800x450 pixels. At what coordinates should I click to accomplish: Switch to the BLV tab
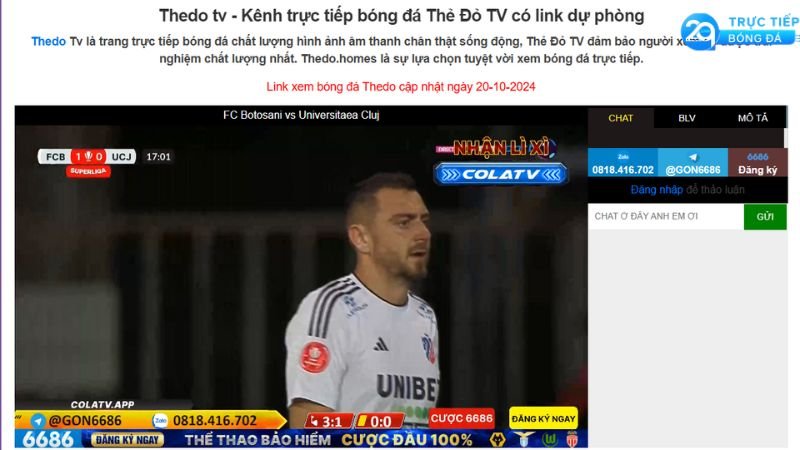point(687,118)
